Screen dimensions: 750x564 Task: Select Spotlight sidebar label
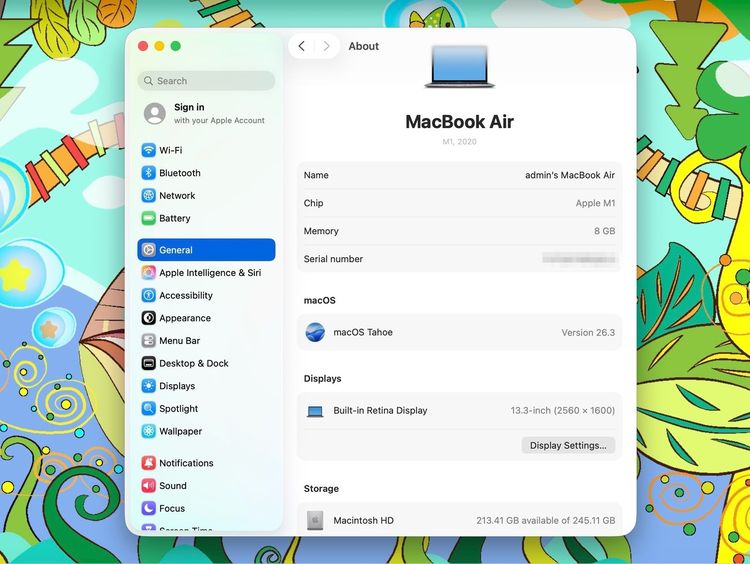[178, 409]
